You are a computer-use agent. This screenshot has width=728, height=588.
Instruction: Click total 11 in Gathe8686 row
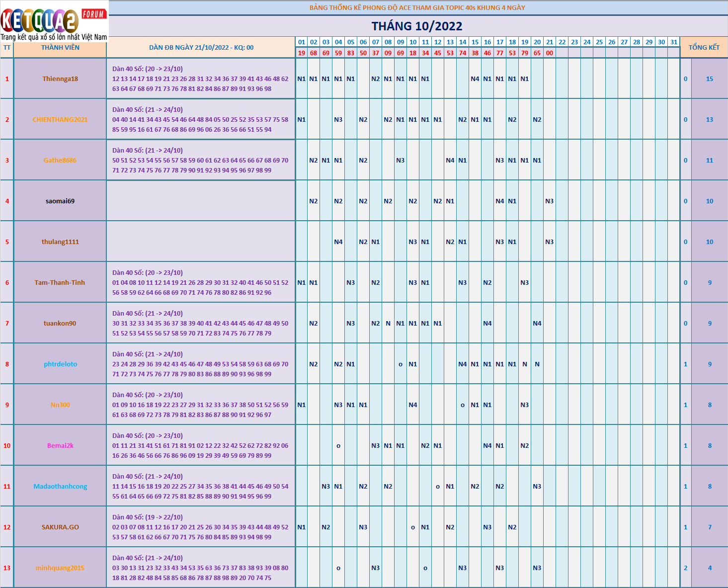[710, 160]
